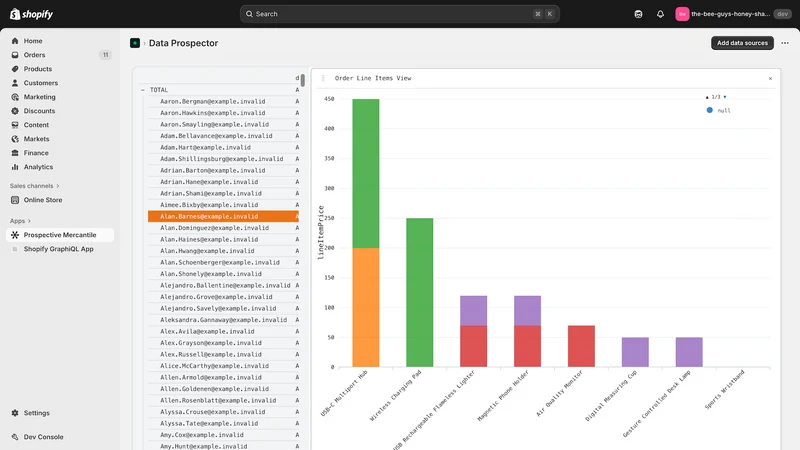Select Alan.Barnes@example.invalid row

coord(223,216)
